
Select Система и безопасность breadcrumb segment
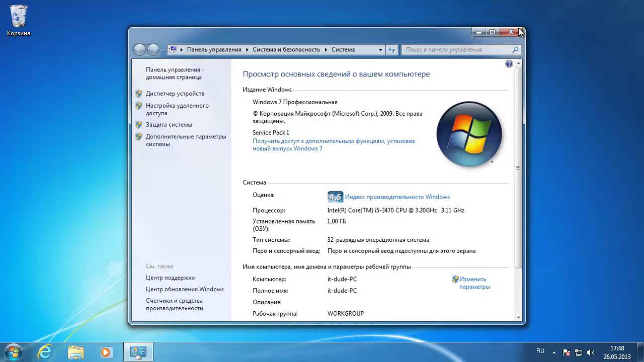coord(286,49)
